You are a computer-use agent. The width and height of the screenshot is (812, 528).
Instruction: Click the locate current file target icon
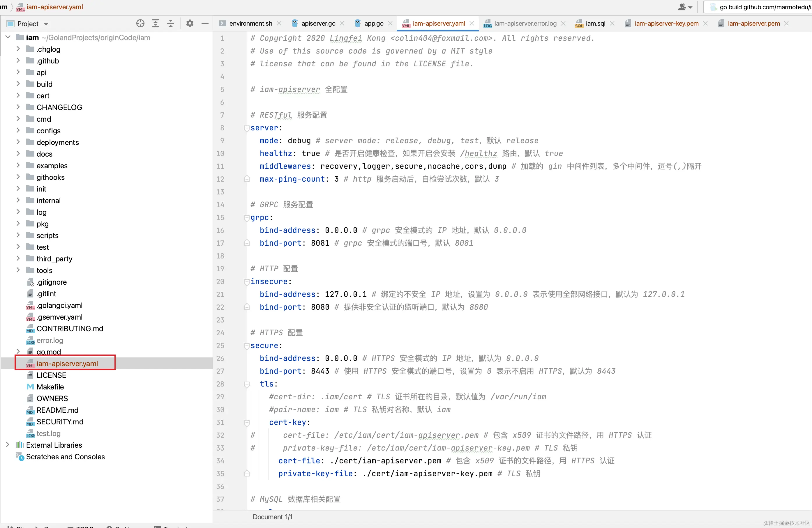click(x=140, y=23)
